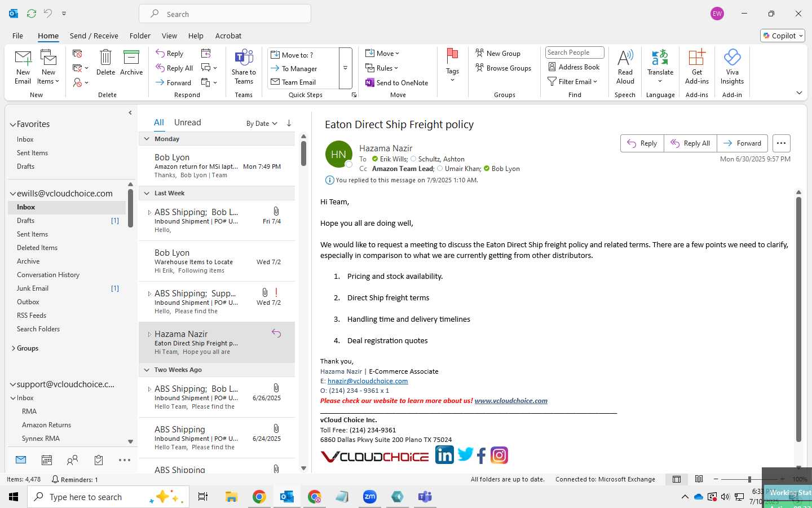Switch to the People view icon
812x508 pixels.
pos(72,460)
